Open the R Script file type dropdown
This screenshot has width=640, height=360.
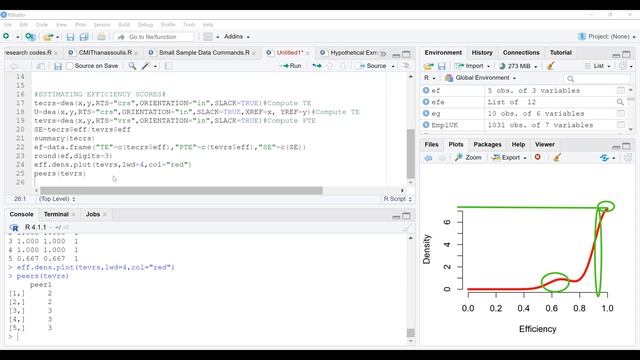pos(397,199)
